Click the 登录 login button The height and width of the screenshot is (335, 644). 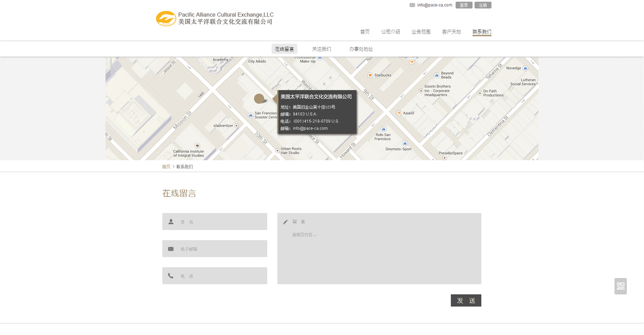point(464,6)
